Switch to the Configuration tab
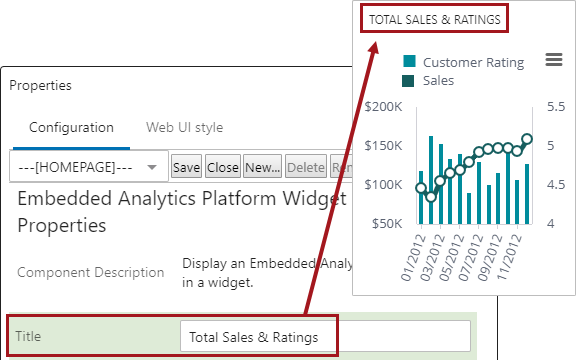This screenshot has height=360, width=576. coord(71,127)
